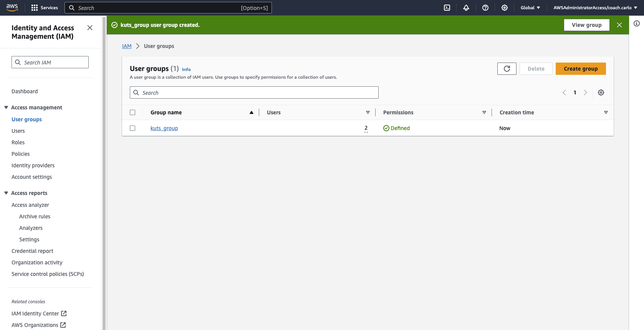The image size is (644, 330).
Task: Check the kuts_group row checkbox
Action: (x=132, y=128)
